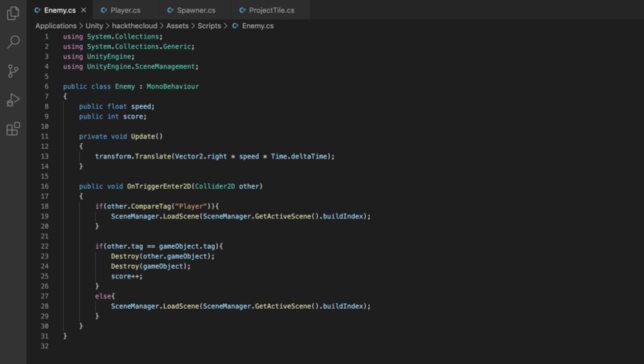Click line number 6 in the gutter
The image size is (644, 364).
click(x=46, y=86)
